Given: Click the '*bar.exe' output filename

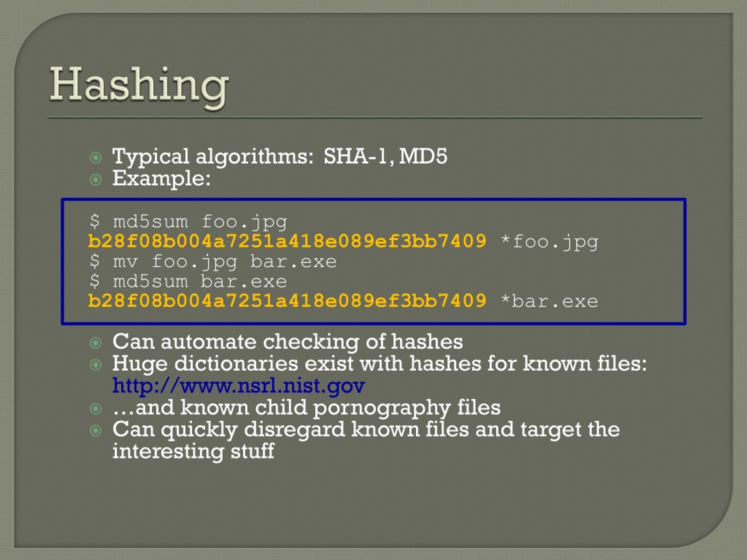Looking at the screenshot, I should [549, 301].
